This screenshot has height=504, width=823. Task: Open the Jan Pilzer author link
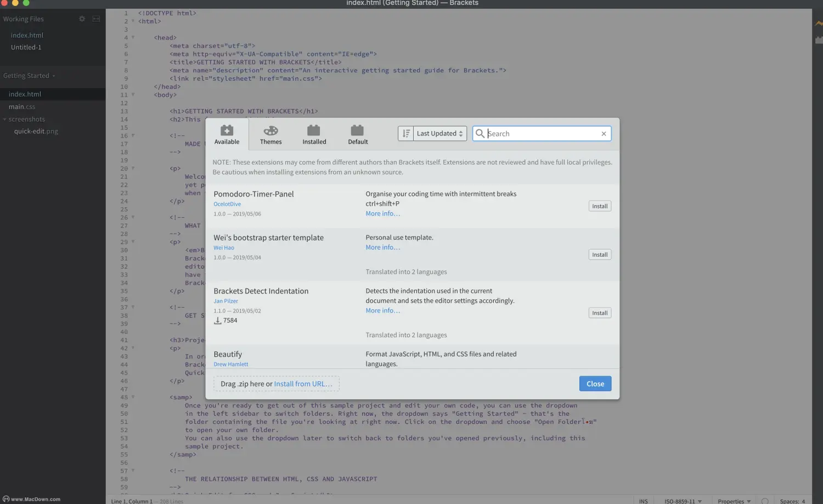(x=226, y=301)
